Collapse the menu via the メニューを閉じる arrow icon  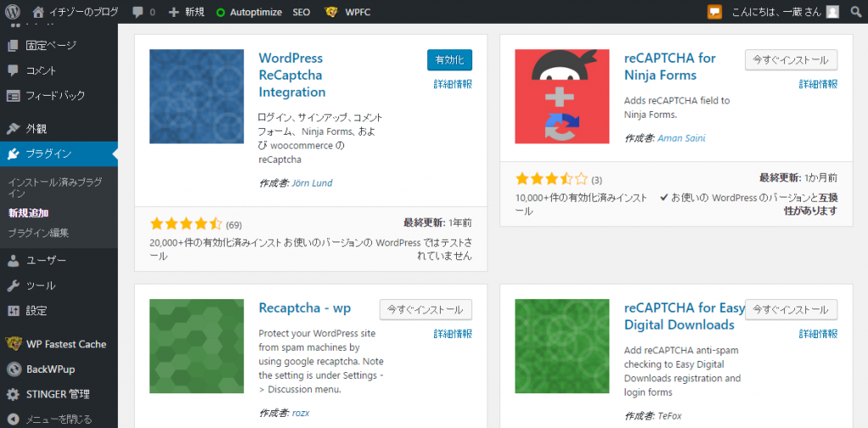pos(13,420)
